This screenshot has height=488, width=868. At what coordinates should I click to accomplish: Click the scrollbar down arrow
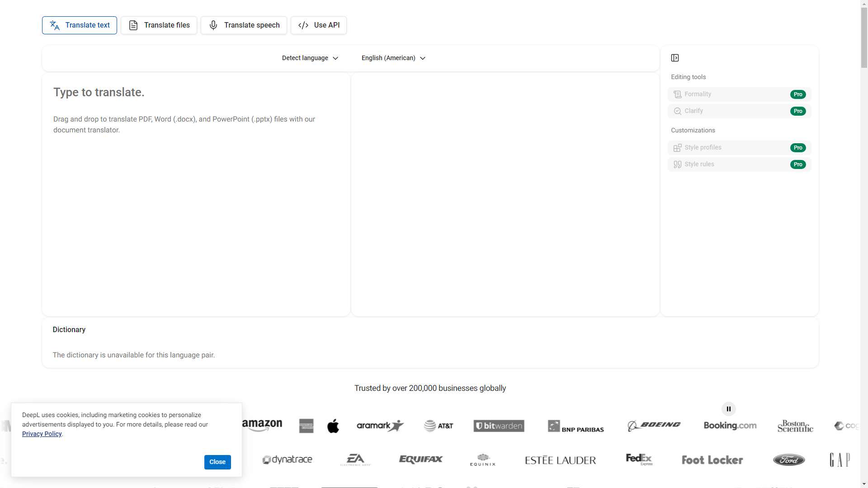864,484
